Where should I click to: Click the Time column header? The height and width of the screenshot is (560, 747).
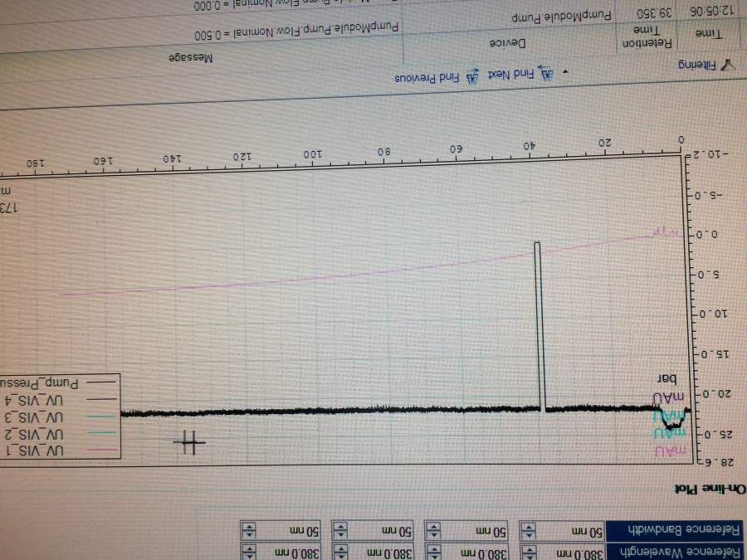pos(708,33)
